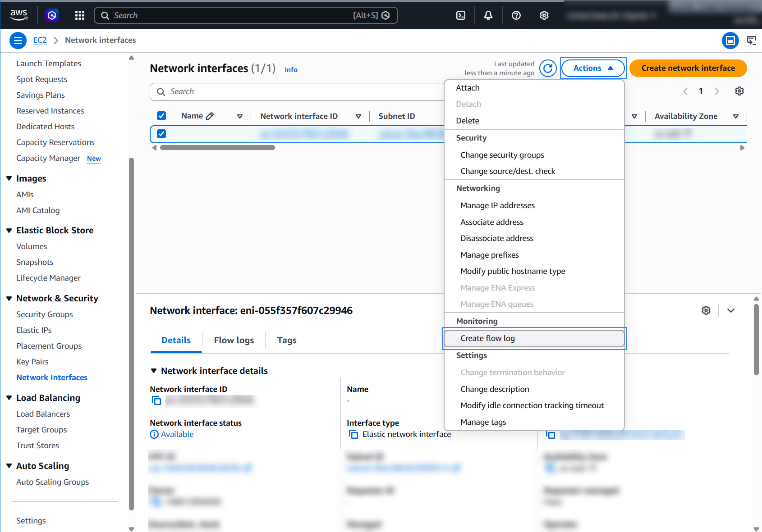Collapse the Elastic Block Store section
This screenshot has height=532, width=762.
9,230
